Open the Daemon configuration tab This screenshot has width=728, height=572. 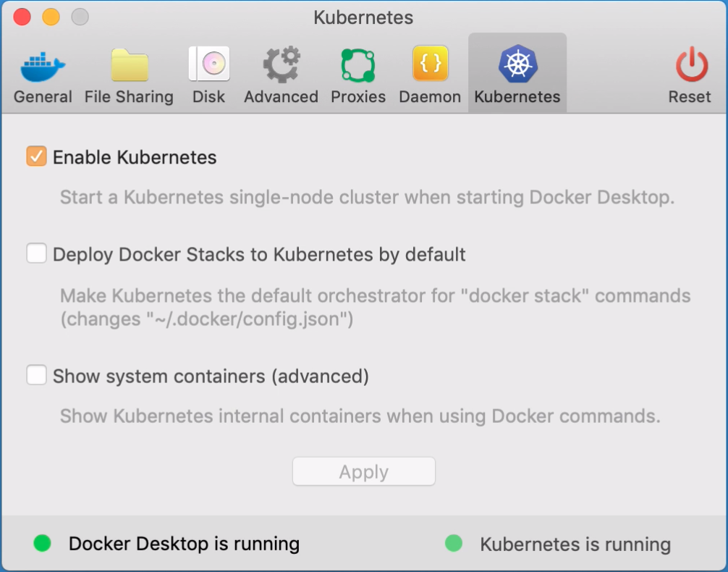(x=430, y=75)
